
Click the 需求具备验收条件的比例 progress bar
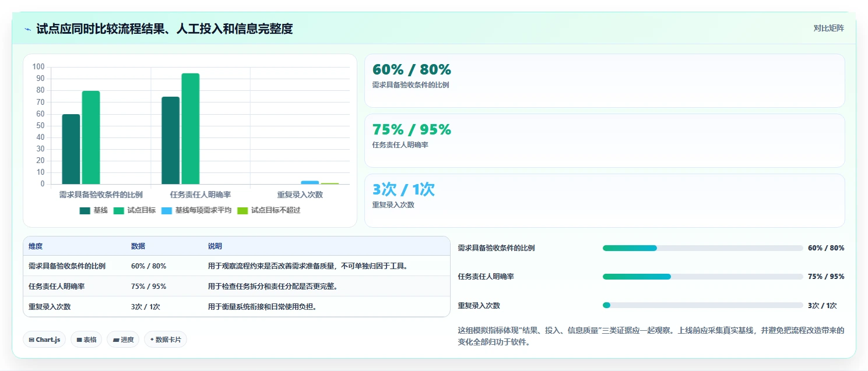(x=702, y=248)
